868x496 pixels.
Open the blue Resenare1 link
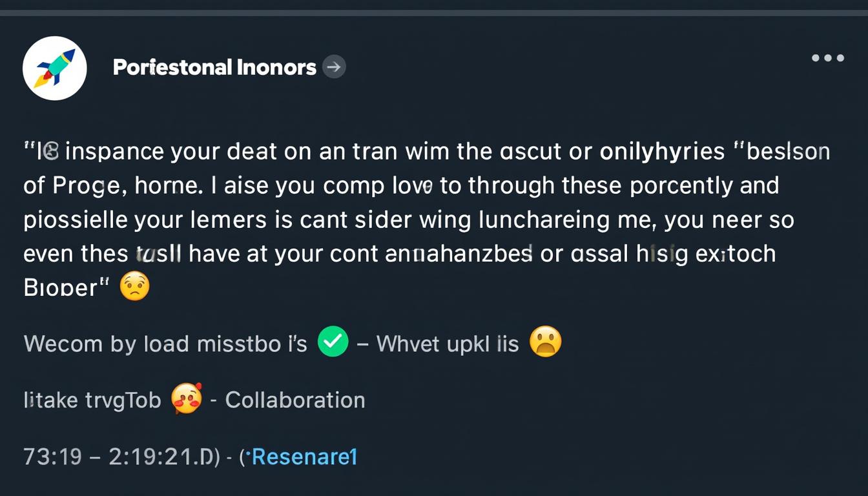[x=304, y=457]
